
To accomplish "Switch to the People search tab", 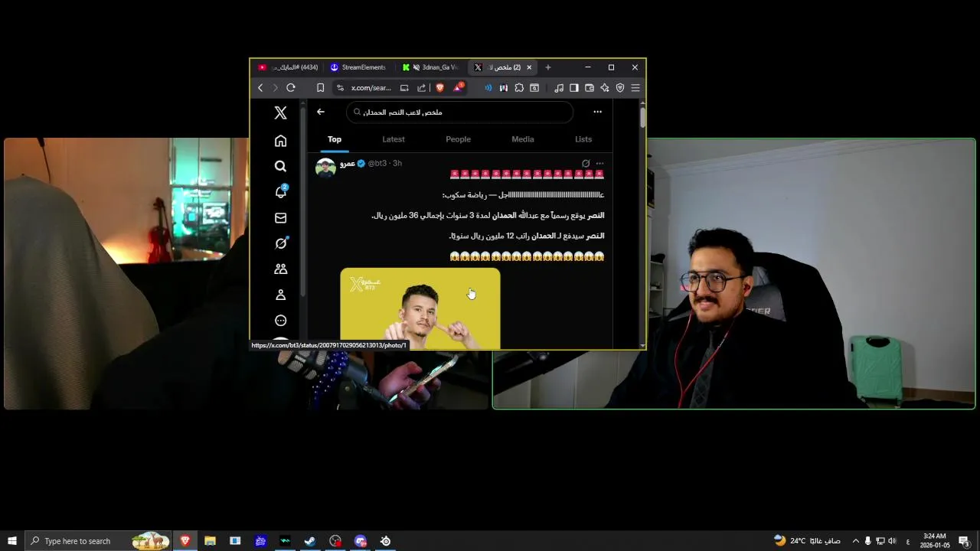I will point(458,139).
